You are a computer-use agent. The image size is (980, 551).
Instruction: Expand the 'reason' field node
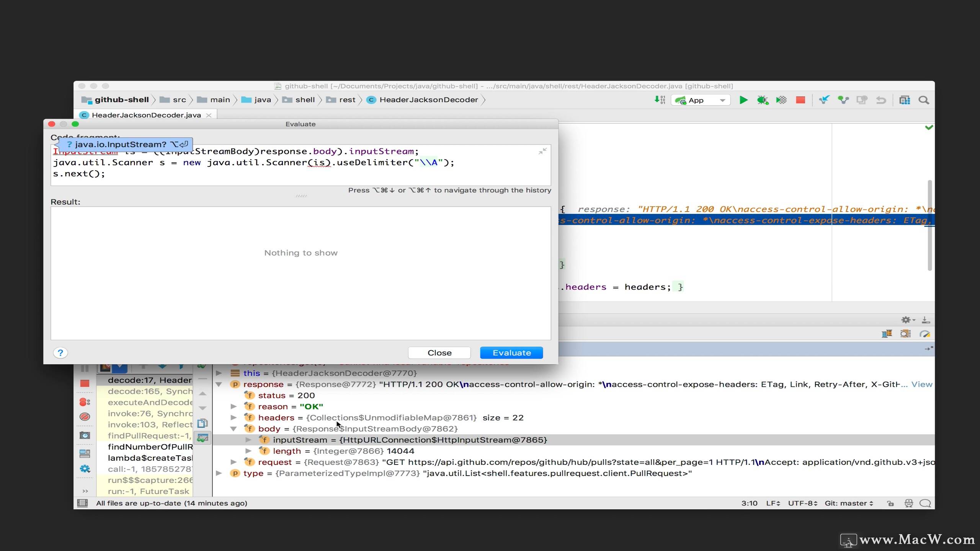tap(234, 406)
